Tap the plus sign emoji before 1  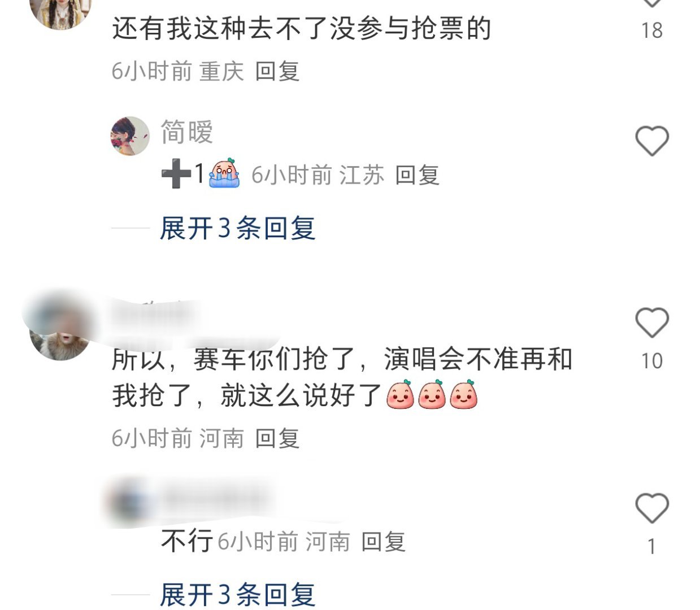(176, 174)
